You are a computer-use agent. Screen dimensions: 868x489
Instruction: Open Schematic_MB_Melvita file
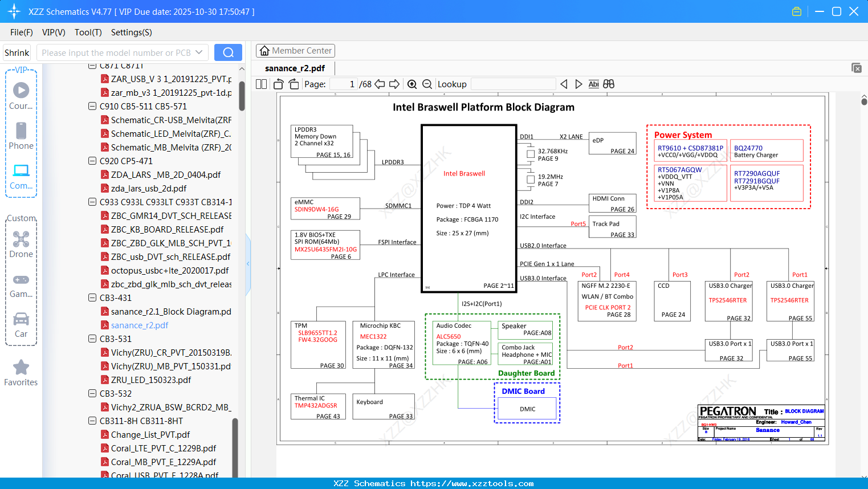(171, 148)
